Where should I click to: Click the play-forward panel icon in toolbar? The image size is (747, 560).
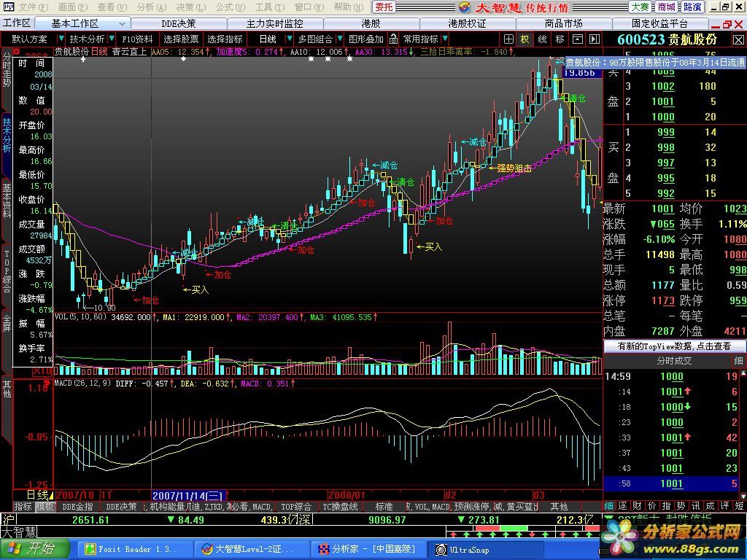[x=594, y=39]
